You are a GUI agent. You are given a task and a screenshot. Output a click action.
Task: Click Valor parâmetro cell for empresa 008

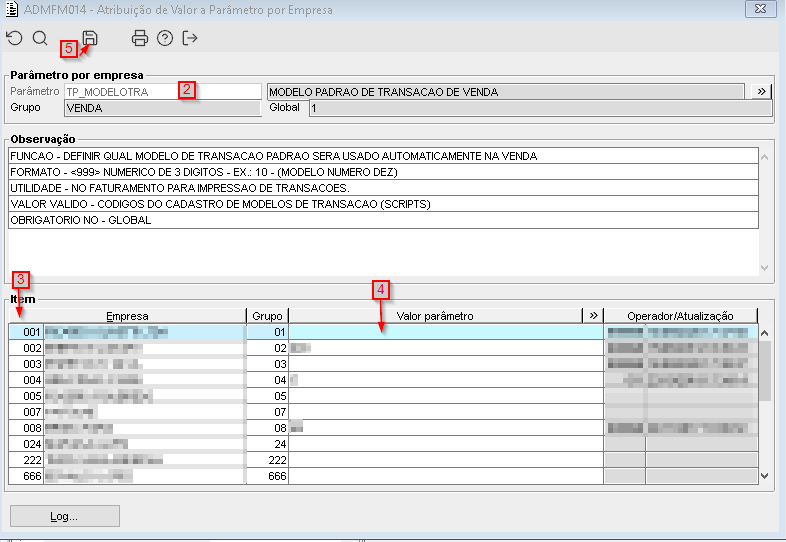coord(446,428)
